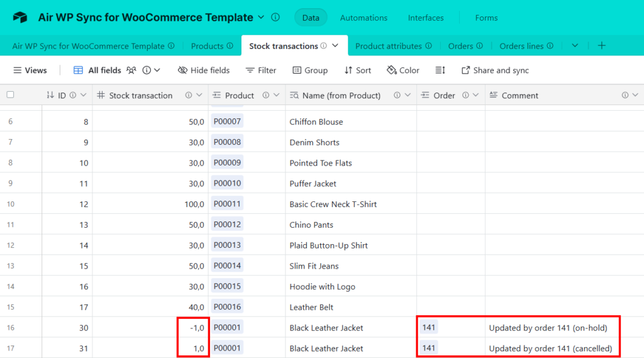
Task: Expand the base title dropdown chevron
Action: (x=261, y=17)
